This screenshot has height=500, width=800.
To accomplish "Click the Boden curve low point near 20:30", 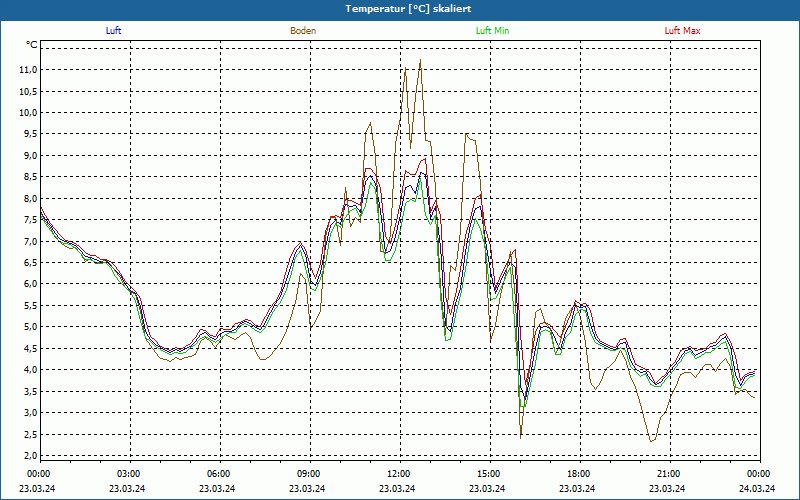I will tap(651, 441).
